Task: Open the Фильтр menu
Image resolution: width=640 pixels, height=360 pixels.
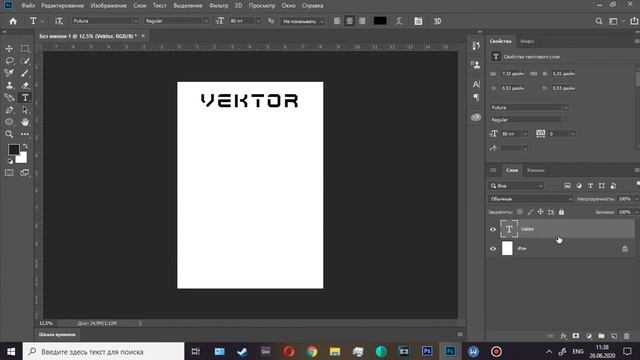Action: (x=219, y=6)
